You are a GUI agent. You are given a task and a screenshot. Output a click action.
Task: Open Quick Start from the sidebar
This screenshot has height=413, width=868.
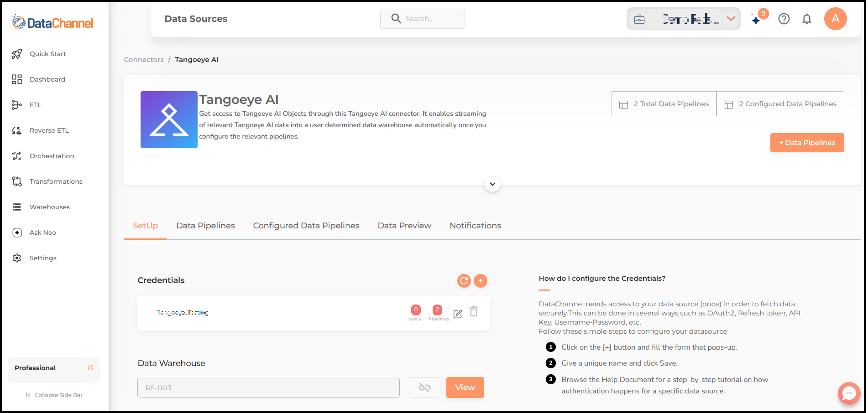point(47,54)
